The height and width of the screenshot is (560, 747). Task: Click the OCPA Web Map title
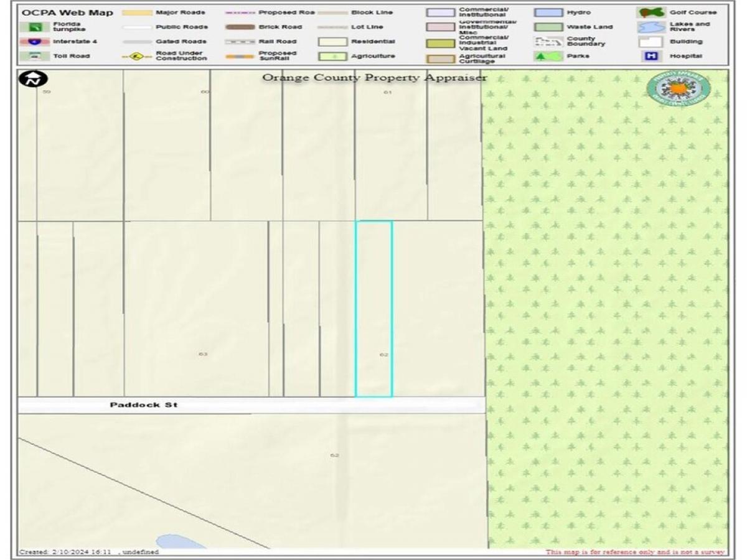click(68, 12)
